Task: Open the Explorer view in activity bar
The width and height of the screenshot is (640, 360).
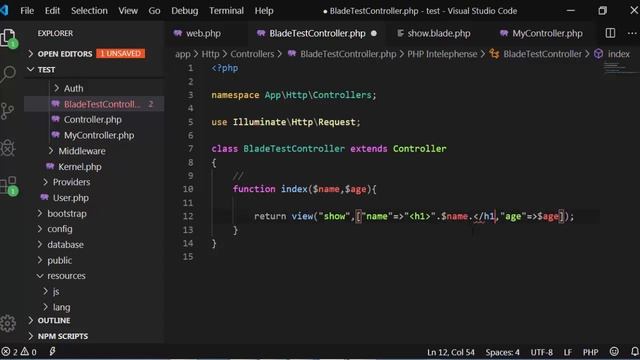Action: click(x=8, y=38)
